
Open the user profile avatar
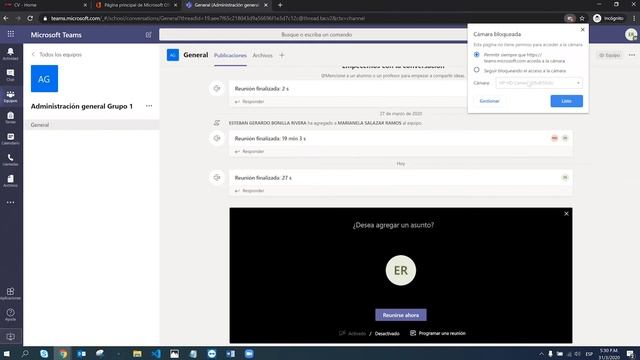[x=631, y=35]
